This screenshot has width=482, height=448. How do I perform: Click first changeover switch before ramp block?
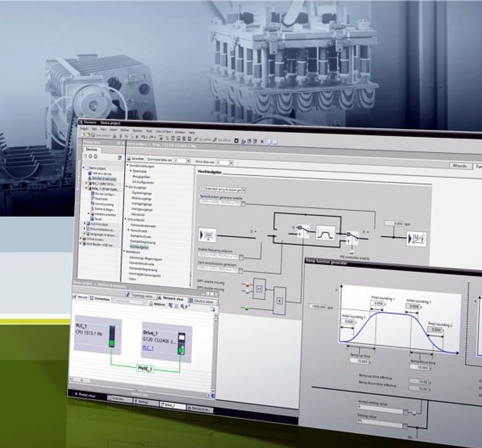(x=303, y=231)
